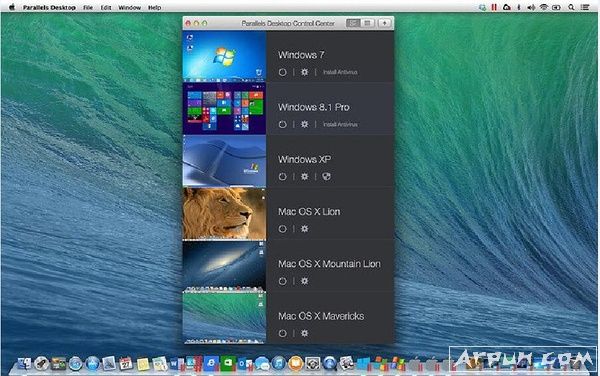Click the power icon for Windows 7
This screenshot has width=600, height=376.
pyautogui.click(x=282, y=72)
